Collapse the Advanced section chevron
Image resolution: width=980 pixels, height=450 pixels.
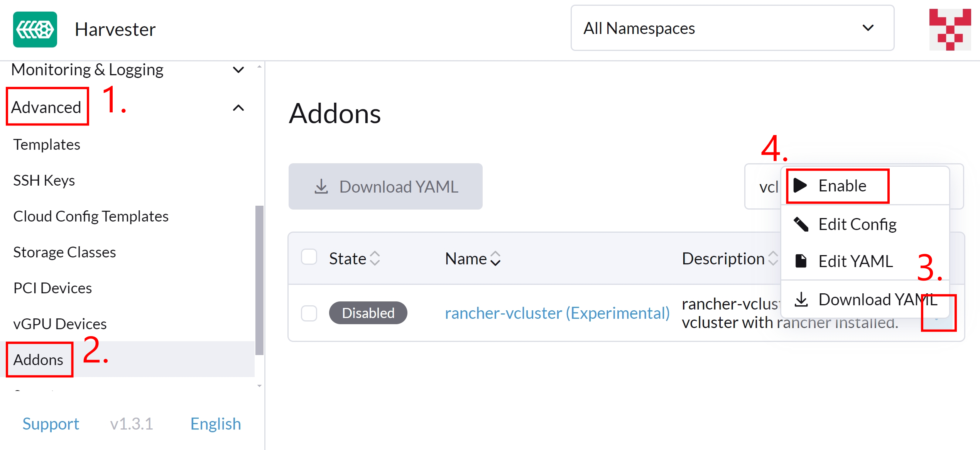tap(238, 108)
